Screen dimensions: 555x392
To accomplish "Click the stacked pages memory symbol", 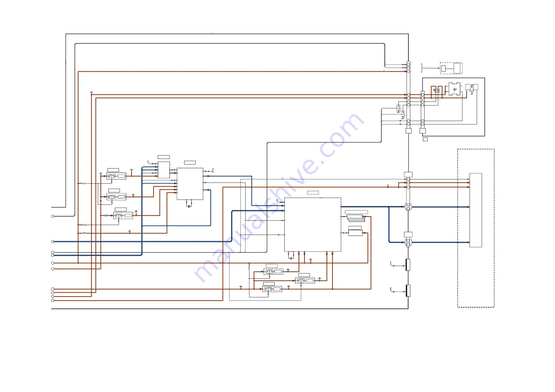I will (356, 218).
